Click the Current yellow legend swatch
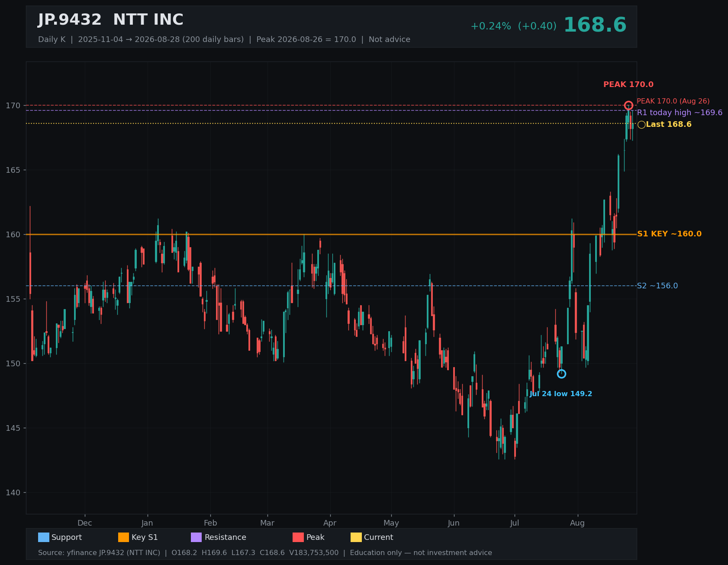 coord(356,537)
